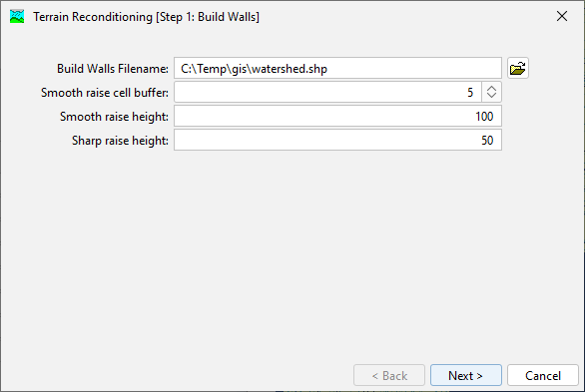Click the empty dialog area below the fields
Screen dimensions: 585x392
click(x=292, y=253)
